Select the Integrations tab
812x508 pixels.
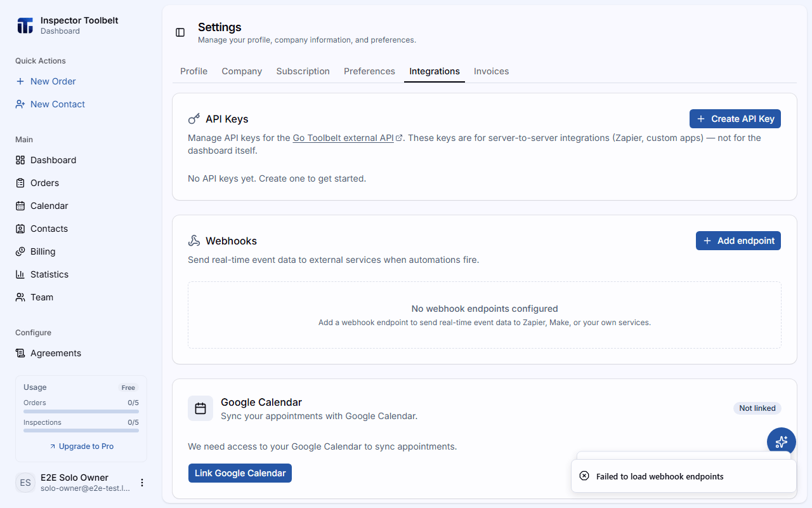(435, 71)
